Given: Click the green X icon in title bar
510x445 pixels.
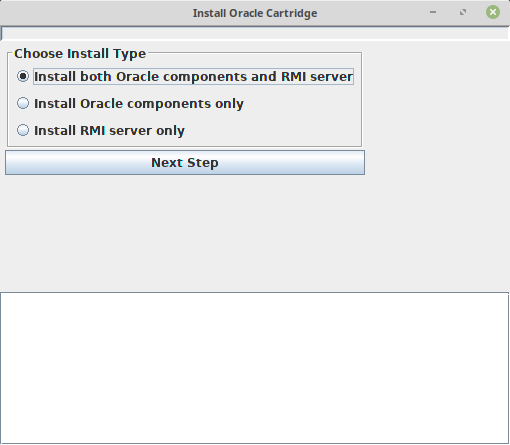Looking at the screenshot, I should point(493,12).
